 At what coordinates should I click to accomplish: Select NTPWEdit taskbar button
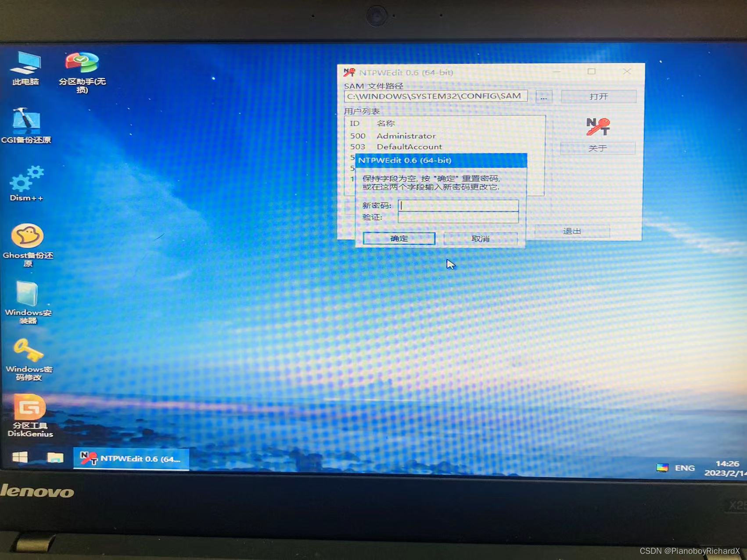pos(131,459)
